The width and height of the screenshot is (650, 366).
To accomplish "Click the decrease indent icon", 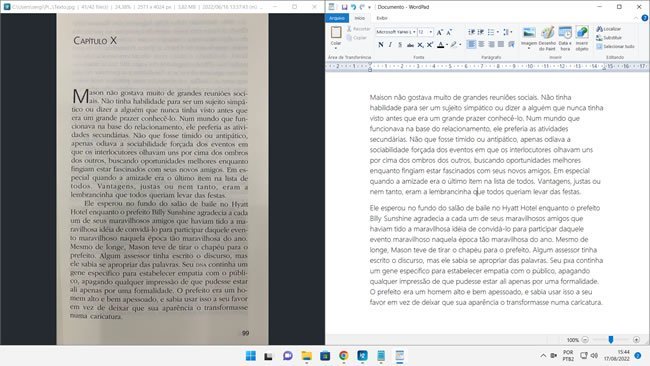I will coord(471,32).
